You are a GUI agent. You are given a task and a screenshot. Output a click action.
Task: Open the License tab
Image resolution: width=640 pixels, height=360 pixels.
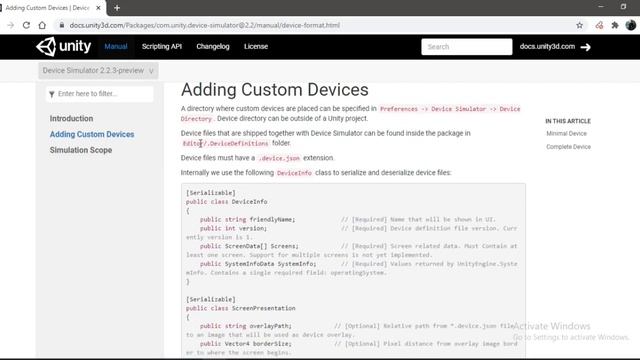(256, 47)
